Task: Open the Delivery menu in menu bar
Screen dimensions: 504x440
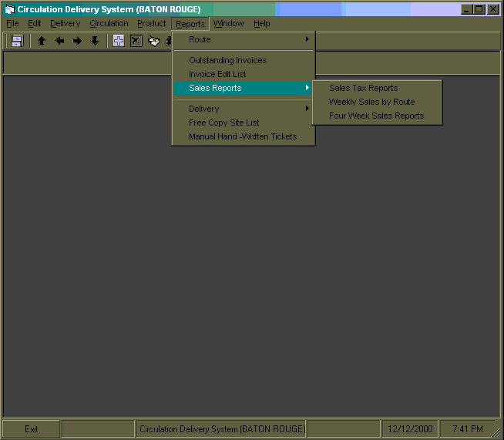Action: click(66, 23)
